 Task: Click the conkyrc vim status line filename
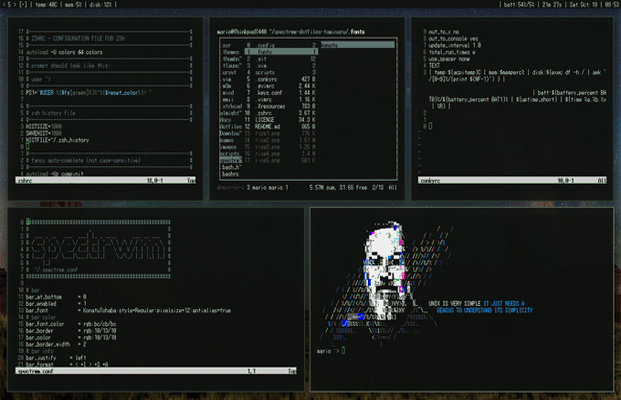point(430,181)
